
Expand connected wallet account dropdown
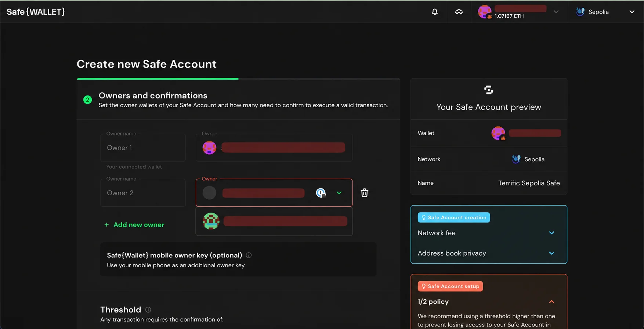point(556,12)
